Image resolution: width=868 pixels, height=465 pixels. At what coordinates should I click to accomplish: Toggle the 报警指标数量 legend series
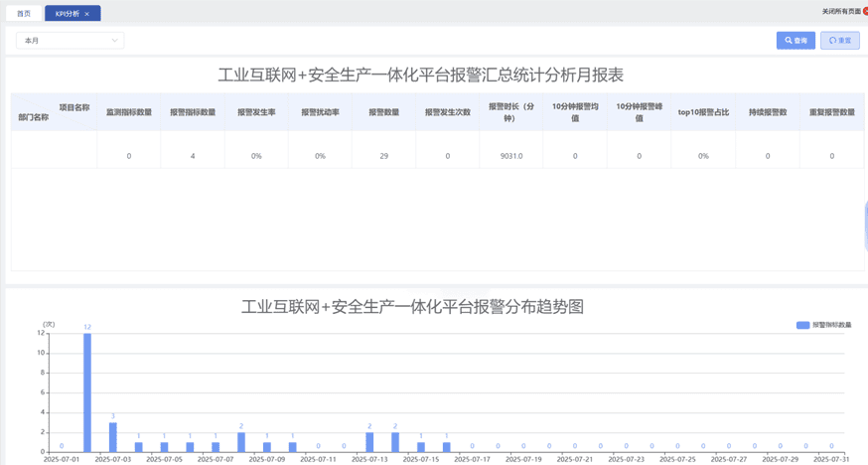click(x=823, y=325)
